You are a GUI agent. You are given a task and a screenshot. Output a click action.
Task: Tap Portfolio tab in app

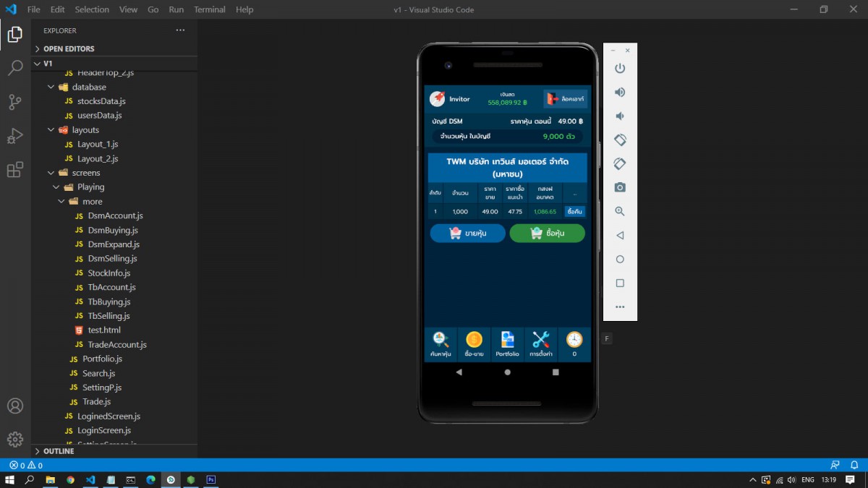pyautogui.click(x=508, y=344)
